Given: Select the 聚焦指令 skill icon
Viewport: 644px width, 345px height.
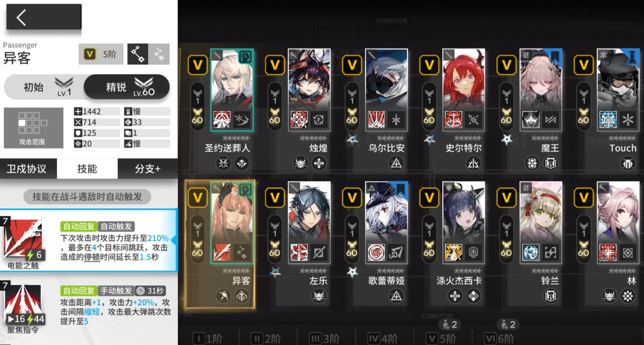Looking at the screenshot, I should click(23, 304).
